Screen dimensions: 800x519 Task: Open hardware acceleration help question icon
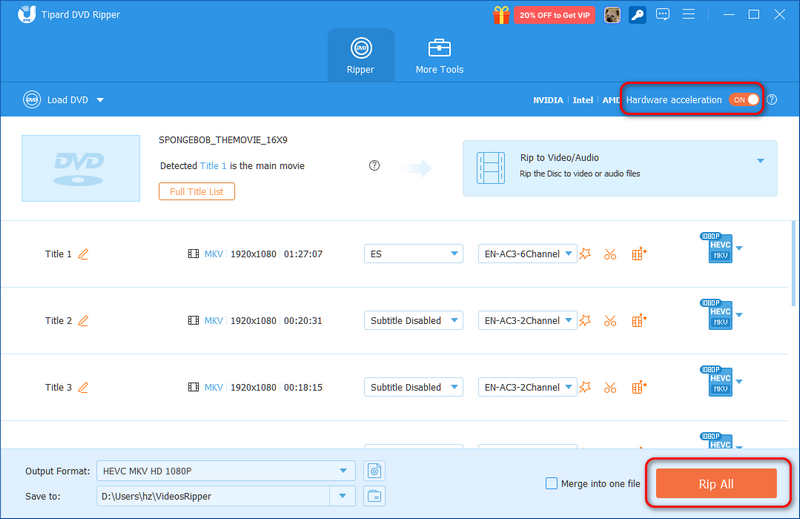click(772, 100)
